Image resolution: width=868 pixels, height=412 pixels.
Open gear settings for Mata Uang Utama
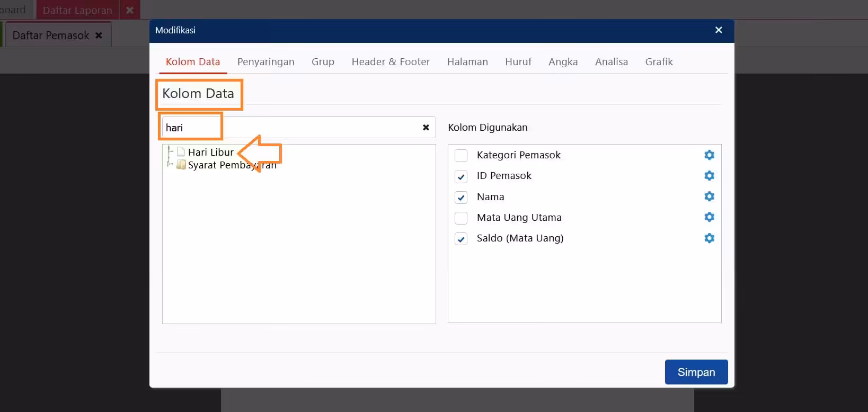tap(709, 217)
